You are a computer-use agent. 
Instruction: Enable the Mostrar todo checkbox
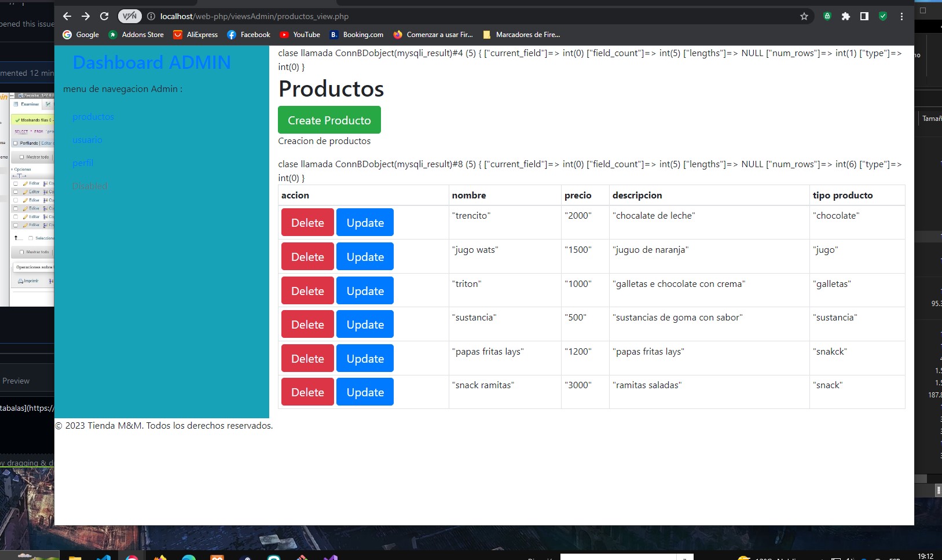coord(21,156)
